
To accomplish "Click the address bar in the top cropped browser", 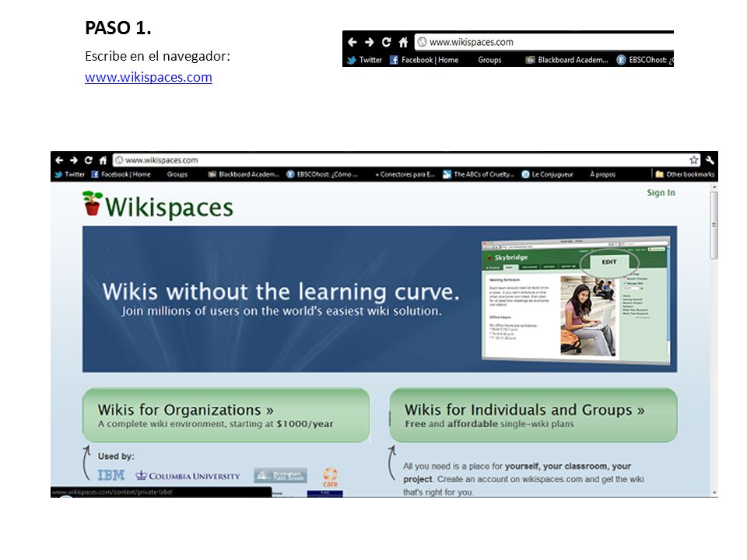I will tap(543, 42).
